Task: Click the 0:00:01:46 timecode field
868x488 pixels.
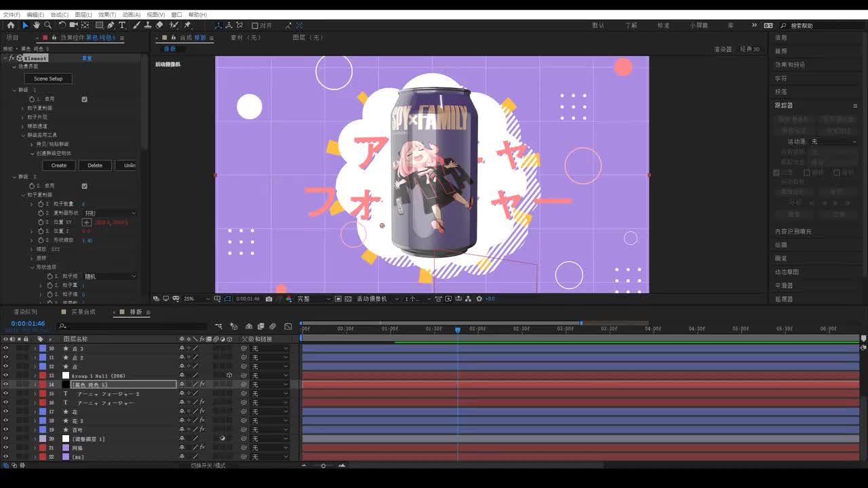Action: [x=28, y=323]
